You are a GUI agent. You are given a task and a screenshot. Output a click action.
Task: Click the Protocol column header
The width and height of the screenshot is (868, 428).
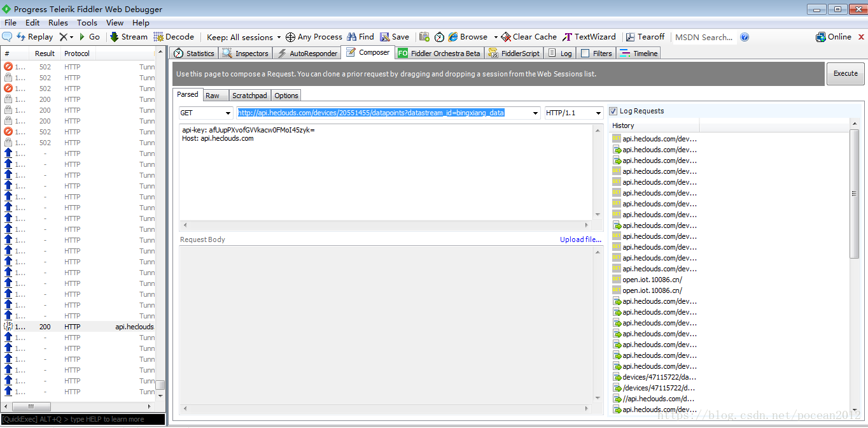pyautogui.click(x=77, y=53)
